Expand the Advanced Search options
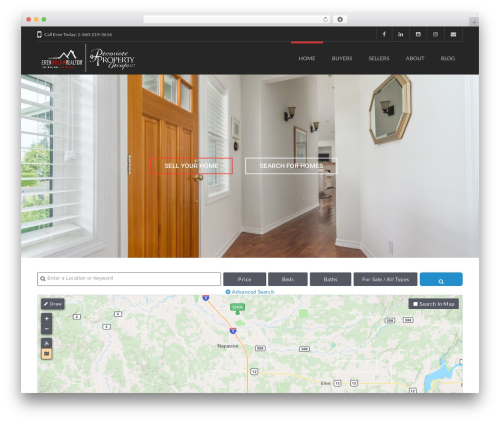The height and width of the screenshot is (423, 500). pos(250,292)
